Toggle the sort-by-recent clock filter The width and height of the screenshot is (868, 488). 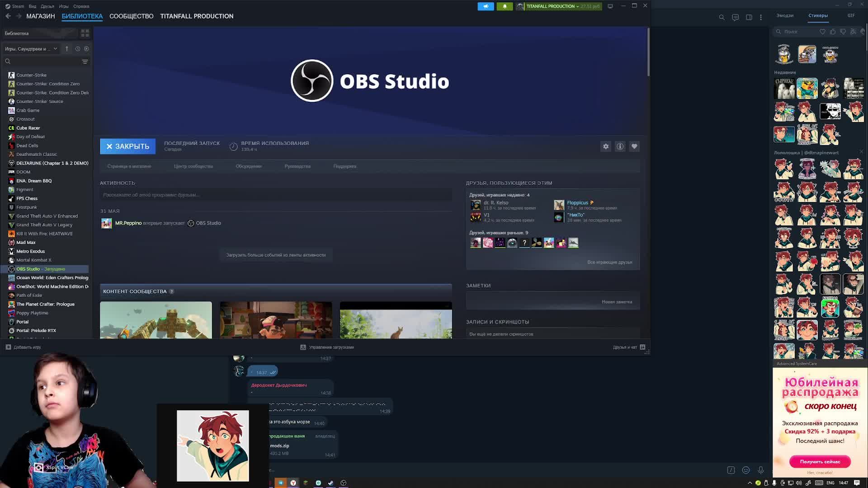[x=78, y=49]
